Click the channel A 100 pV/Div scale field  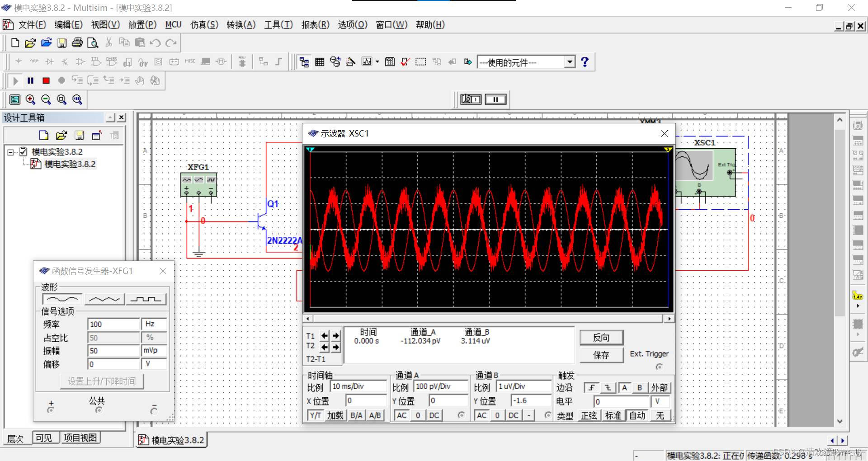pyautogui.click(x=441, y=386)
